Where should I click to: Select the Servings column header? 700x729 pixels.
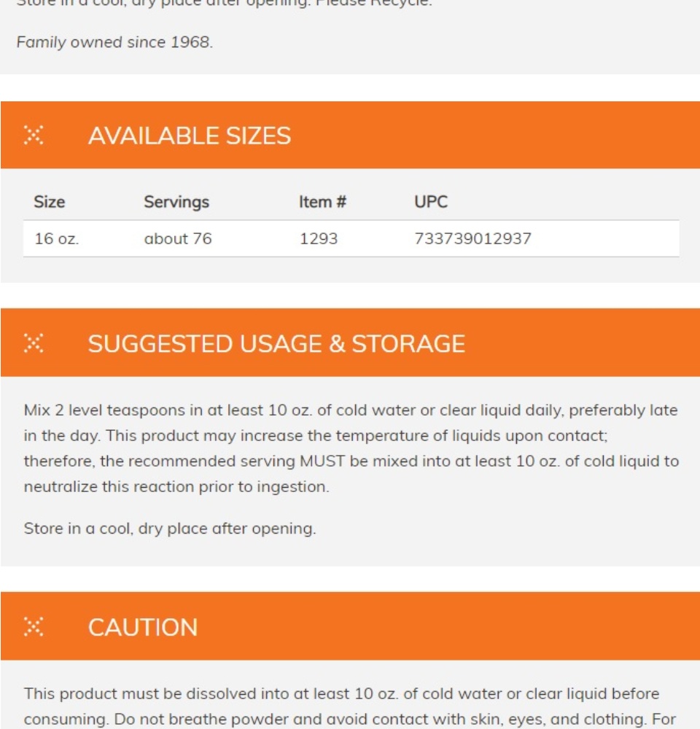pos(176,202)
